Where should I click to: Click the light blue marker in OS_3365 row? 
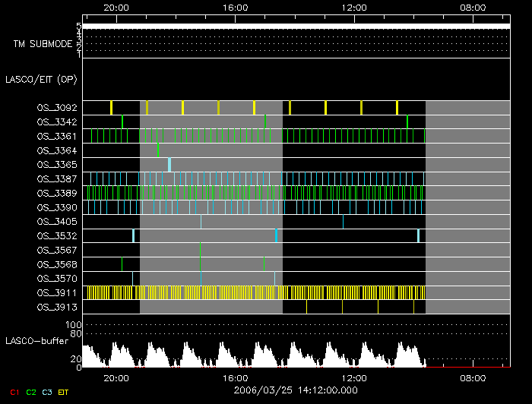point(169,165)
